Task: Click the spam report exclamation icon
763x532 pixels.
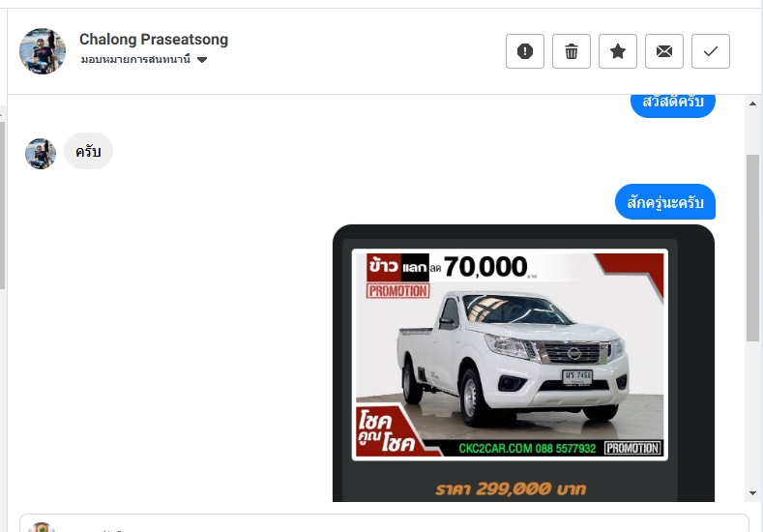Action: (524, 51)
